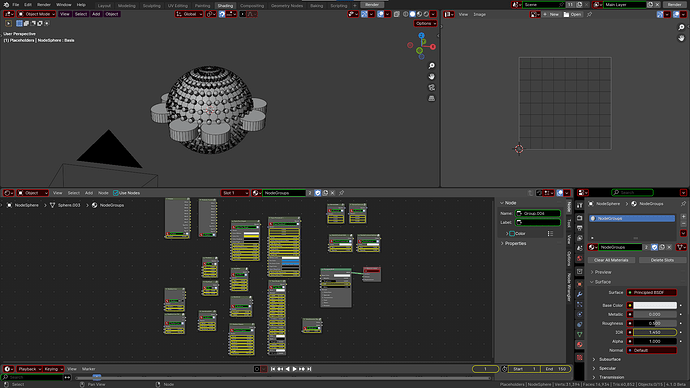
Task: Click the Z axis on navigation gizmo
Action: 421,35
